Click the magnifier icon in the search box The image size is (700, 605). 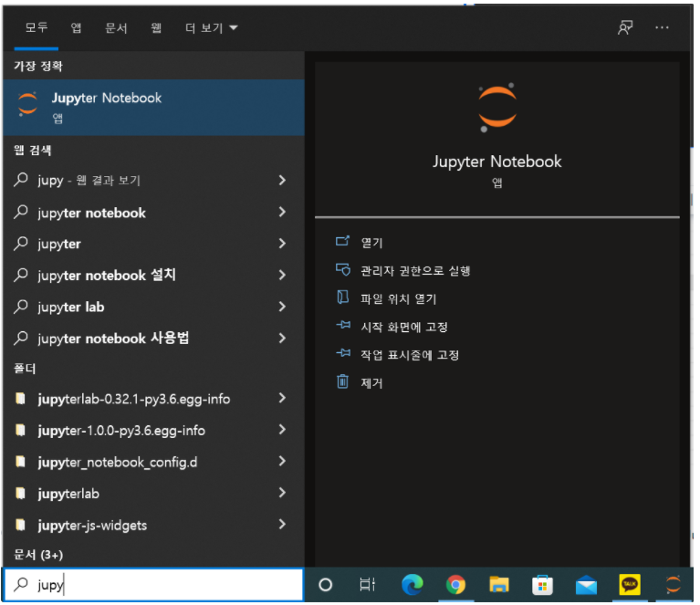pos(21,584)
